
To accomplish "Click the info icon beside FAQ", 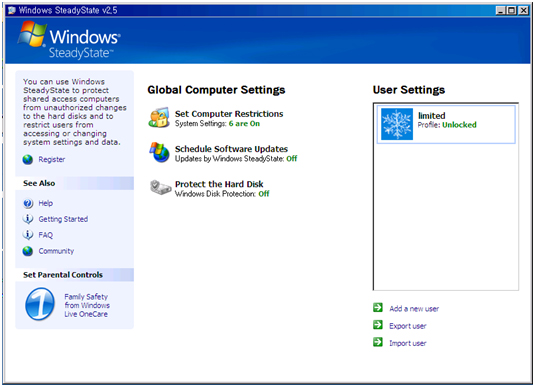I will (28, 235).
